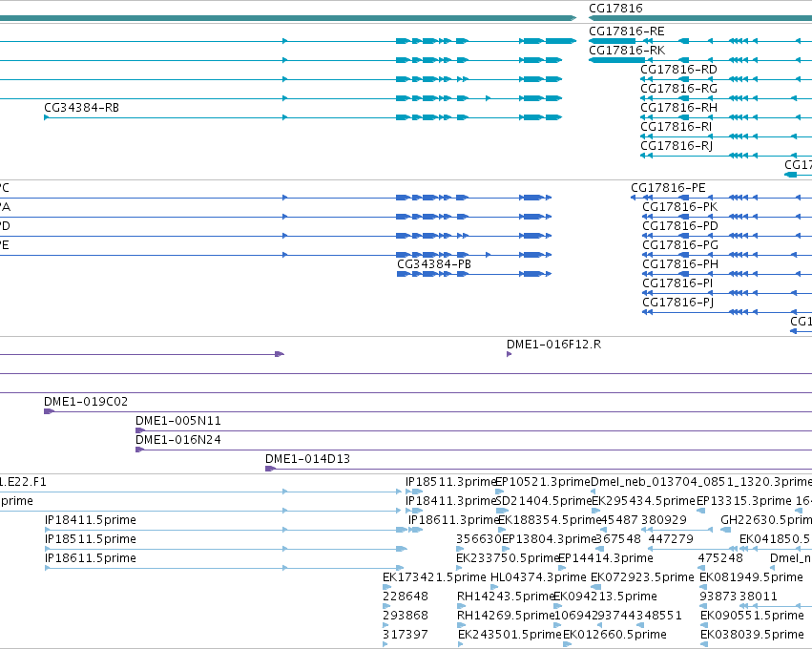Click the CG34384-RB transcript label
812x649 pixels.
pyautogui.click(x=81, y=108)
